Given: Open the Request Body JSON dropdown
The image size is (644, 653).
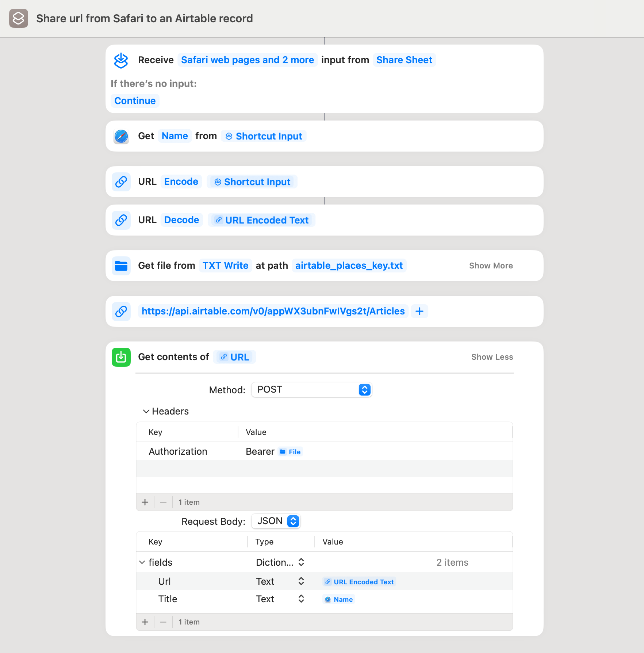Looking at the screenshot, I should [276, 521].
